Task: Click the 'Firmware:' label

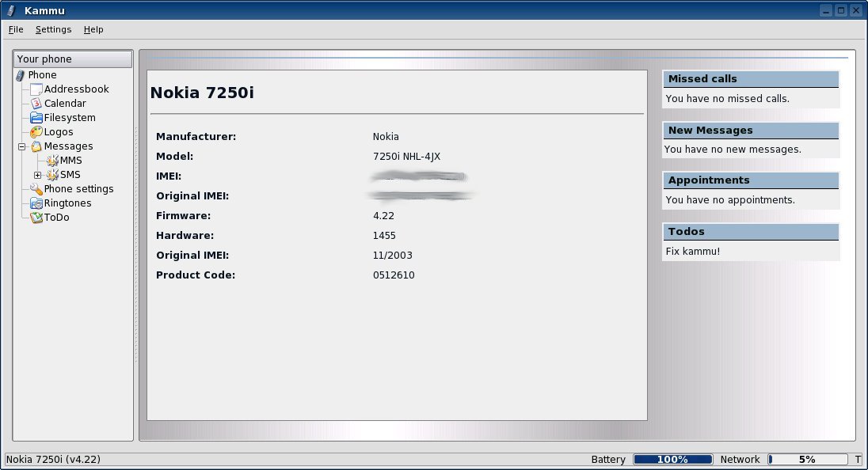Action: tap(183, 216)
